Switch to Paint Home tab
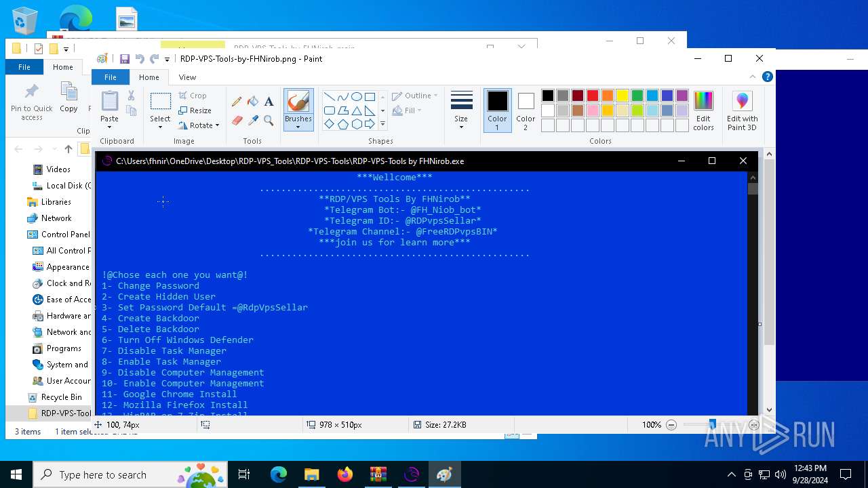This screenshot has height=488, width=868. 149,77
